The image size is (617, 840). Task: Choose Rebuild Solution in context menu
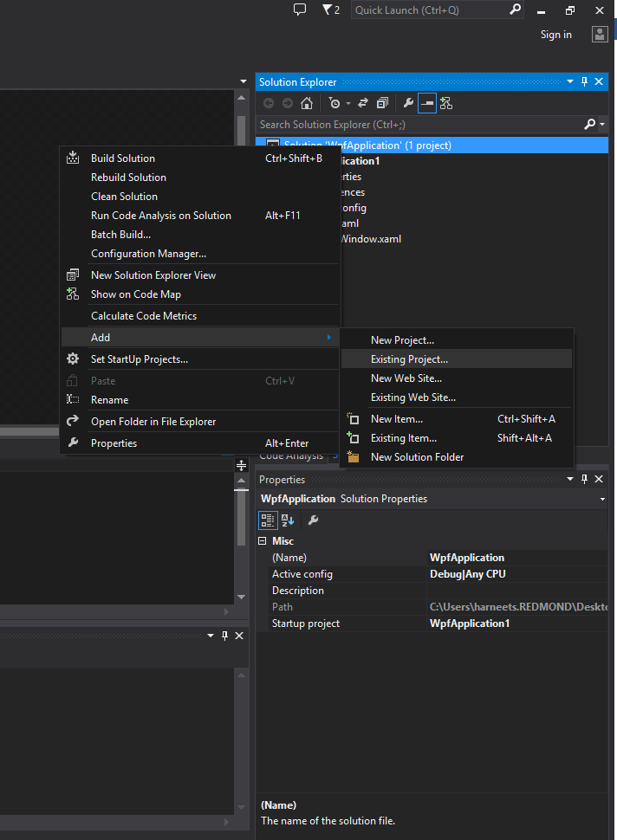(x=128, y=178)
